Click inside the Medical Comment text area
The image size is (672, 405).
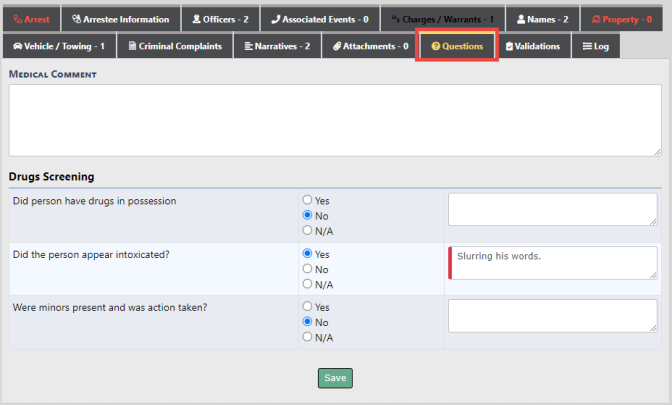pos(335,120)
